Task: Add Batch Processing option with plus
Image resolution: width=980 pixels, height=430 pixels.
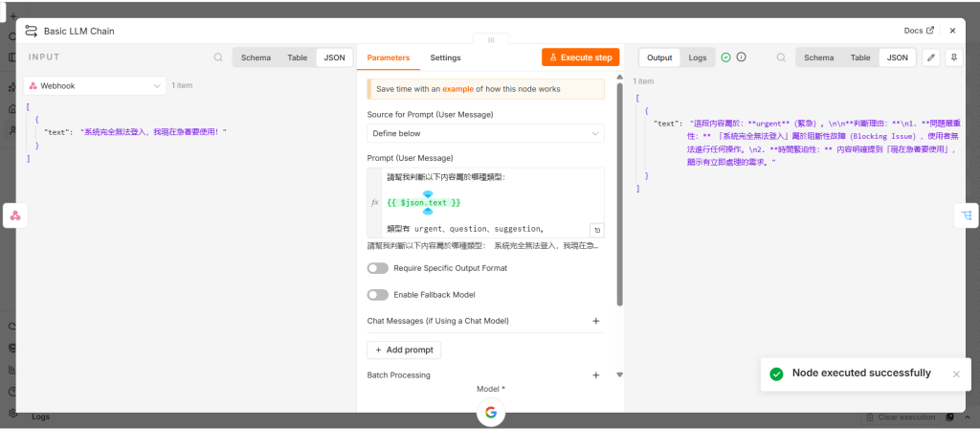Action: point(595,375)
